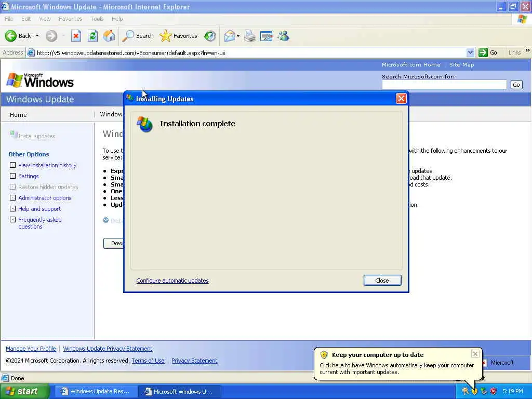Click box icon beside Settings

pos(12,176)
